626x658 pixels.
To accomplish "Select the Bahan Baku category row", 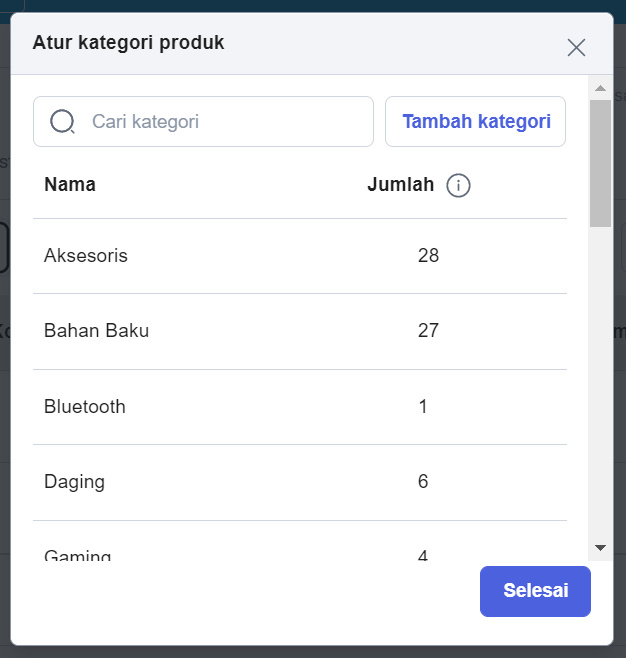I will coord(300,332).
